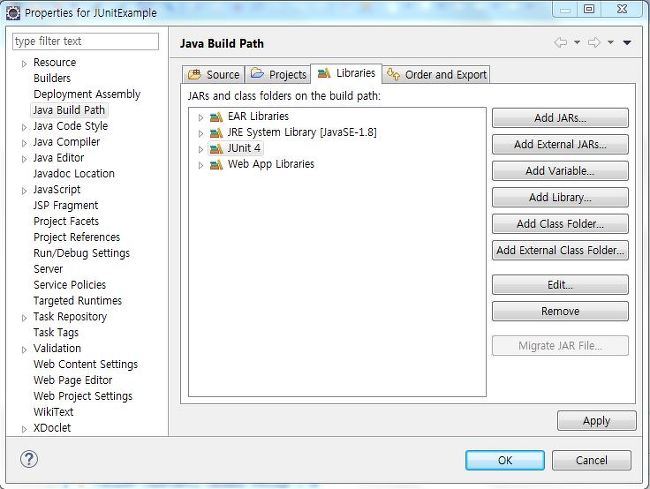Screen dimensions: 650x489
Task: Select Targeted Runtimes
Action: 77,301
